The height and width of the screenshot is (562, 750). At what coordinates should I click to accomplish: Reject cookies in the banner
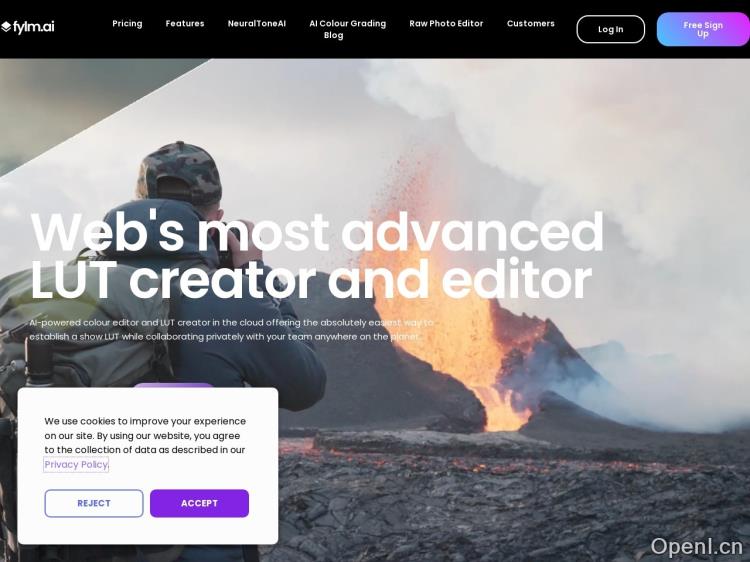coord(94,503)
